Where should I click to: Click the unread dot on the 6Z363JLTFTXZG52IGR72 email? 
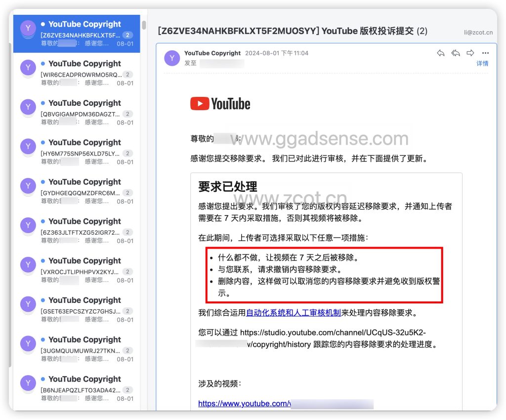pyautogui.click(x=43, y=221)
